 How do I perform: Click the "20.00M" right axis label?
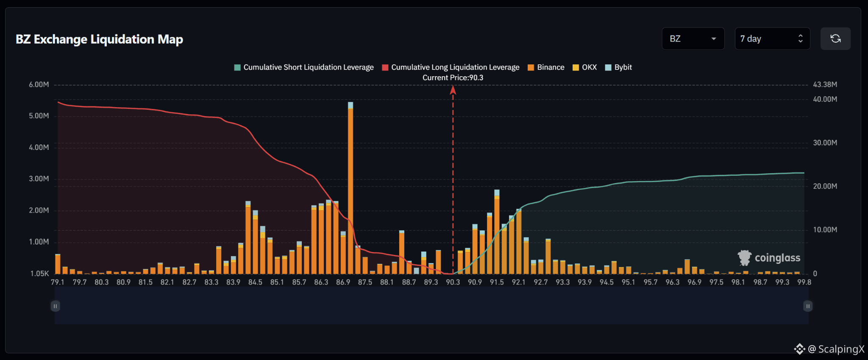[825, 186]
